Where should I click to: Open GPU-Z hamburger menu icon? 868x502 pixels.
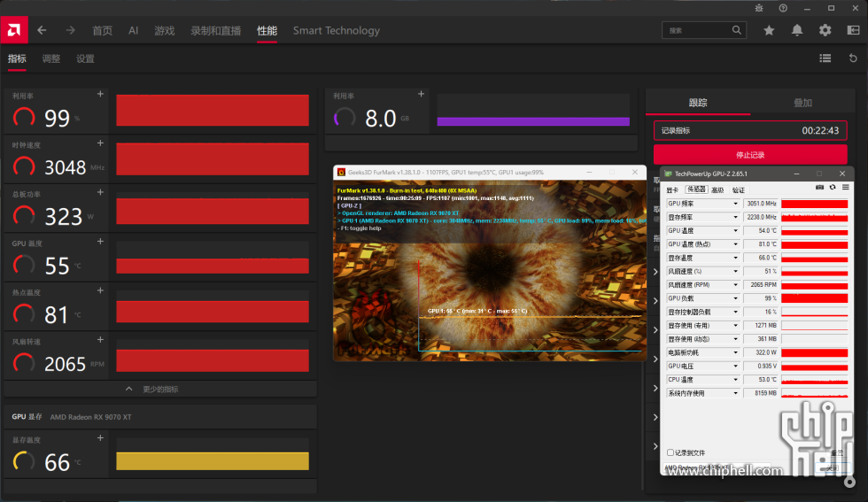pos(845,188)
